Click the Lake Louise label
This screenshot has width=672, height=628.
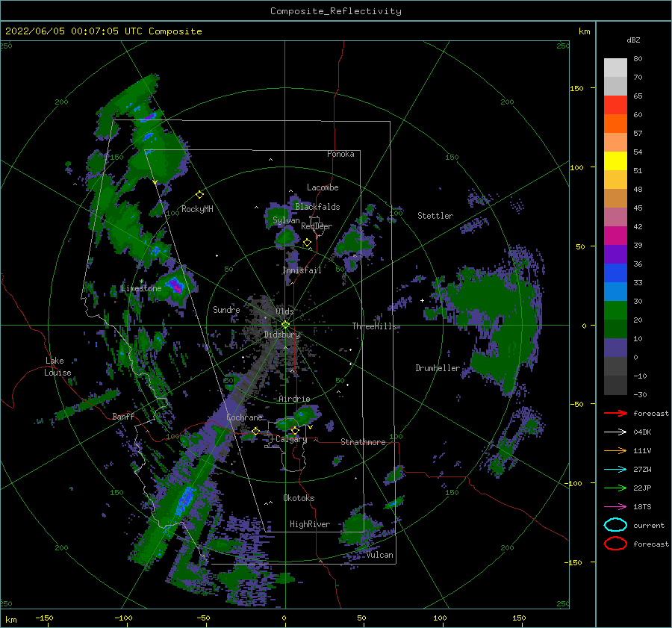[57, 367]
